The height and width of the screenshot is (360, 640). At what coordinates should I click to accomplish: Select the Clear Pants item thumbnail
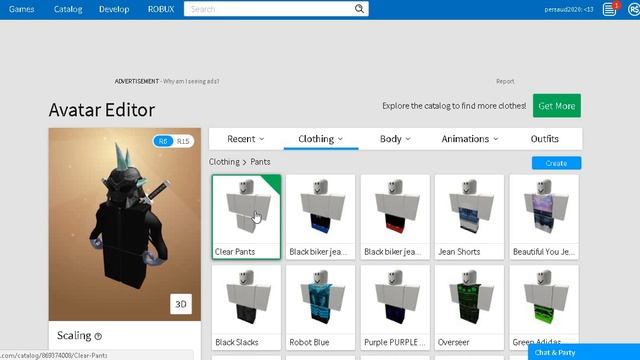click(246, 209)
